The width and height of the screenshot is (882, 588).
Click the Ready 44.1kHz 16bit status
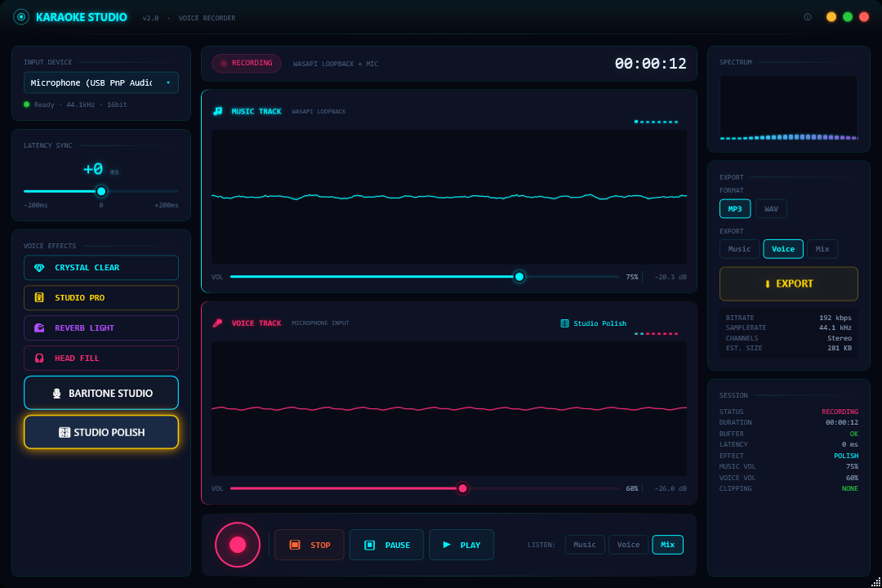tap(75, 105)
